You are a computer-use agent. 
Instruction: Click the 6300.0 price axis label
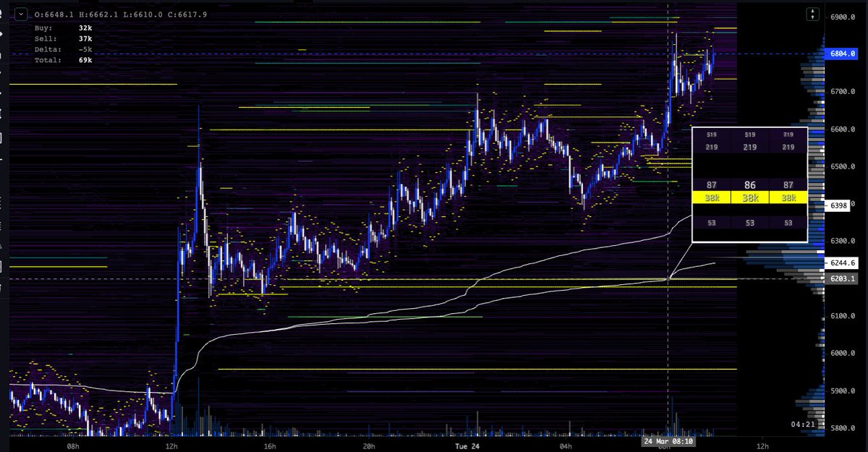[x=844, y=241]
